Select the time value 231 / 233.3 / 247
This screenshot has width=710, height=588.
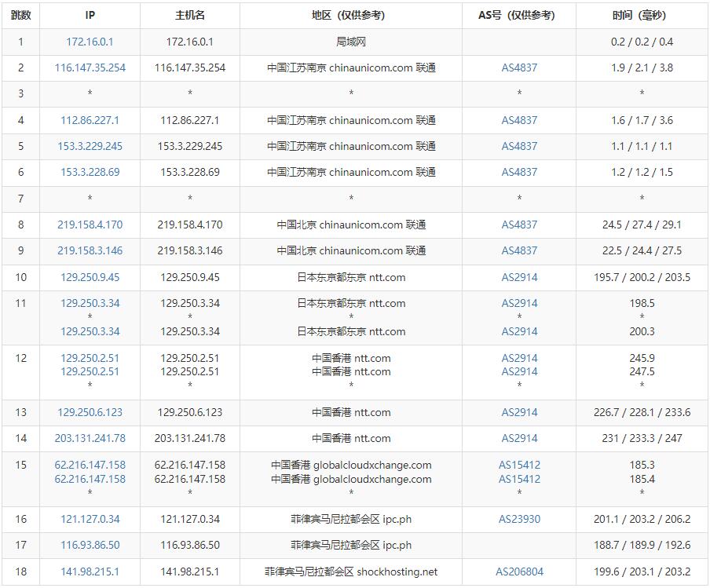click(x=642, y=438)
